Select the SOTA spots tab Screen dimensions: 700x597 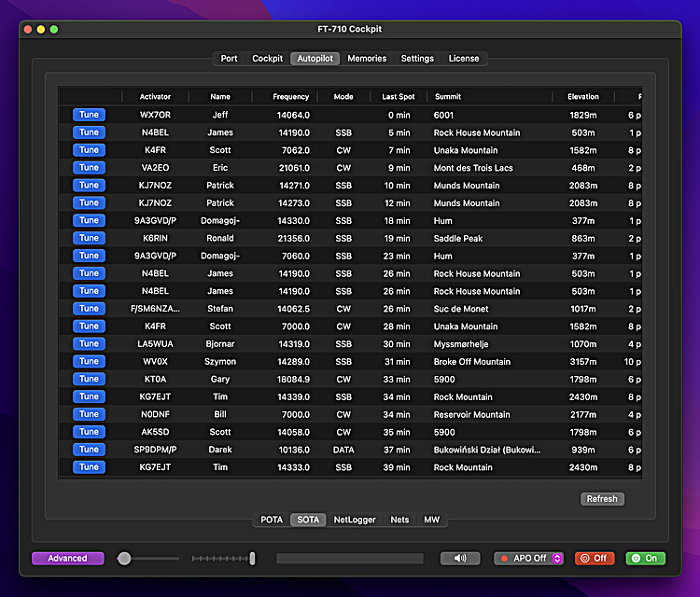click(308, 520)
